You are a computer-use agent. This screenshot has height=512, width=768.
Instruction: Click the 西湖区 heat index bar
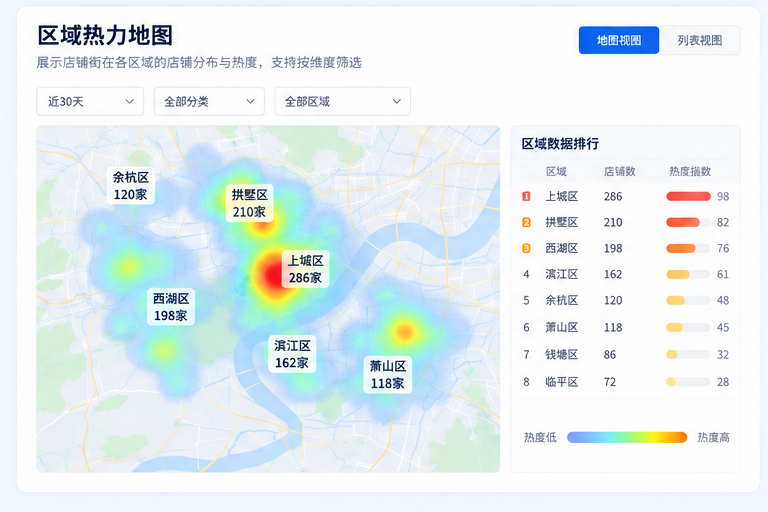(688, 248)
